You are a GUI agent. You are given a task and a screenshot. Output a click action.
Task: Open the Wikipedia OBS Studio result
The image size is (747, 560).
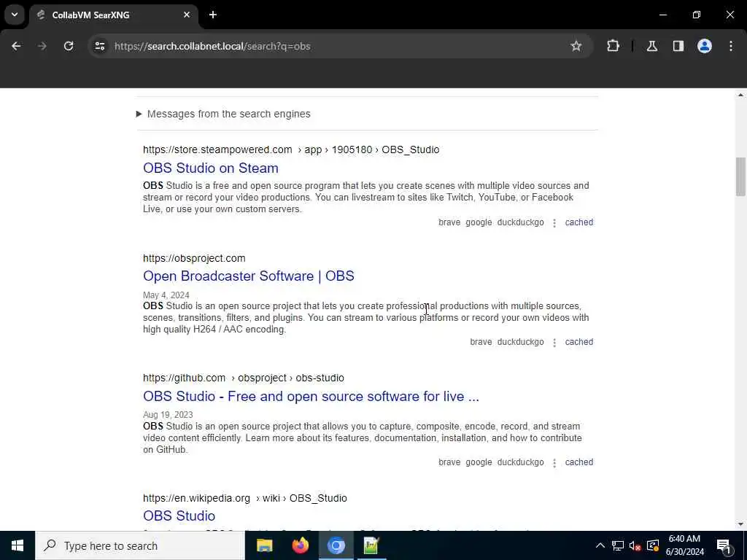click(x=179, y=516)
